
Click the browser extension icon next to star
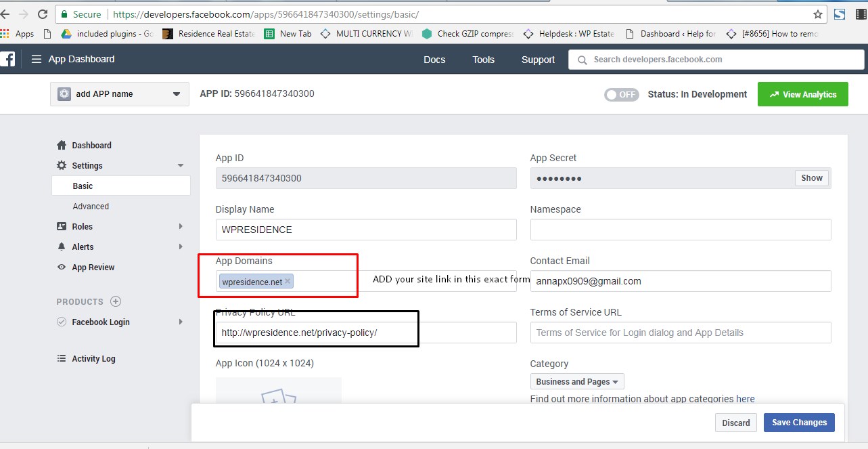click(x=840, y=14)
